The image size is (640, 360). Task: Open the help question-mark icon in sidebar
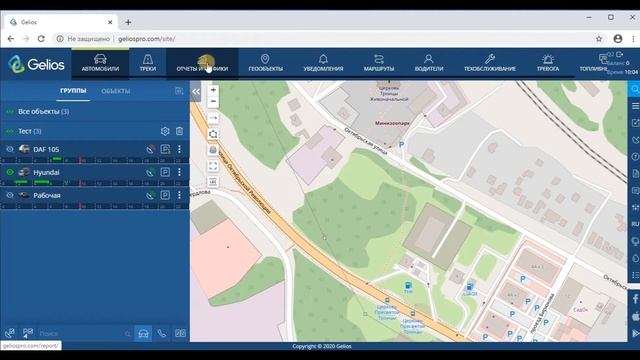pyautogui.click(x=635, y=156)
